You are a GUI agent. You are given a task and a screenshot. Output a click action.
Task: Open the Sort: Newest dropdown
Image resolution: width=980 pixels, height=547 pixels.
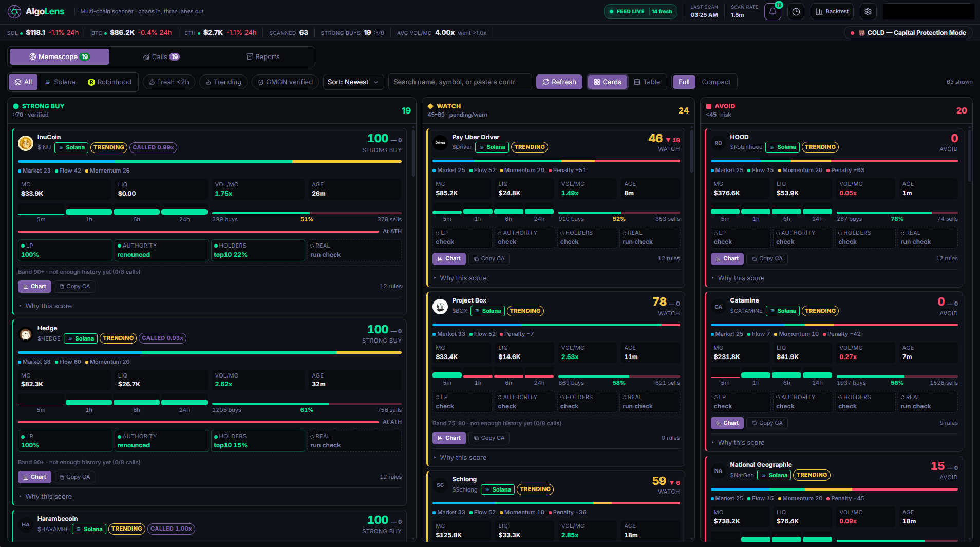tap(353, 82)
